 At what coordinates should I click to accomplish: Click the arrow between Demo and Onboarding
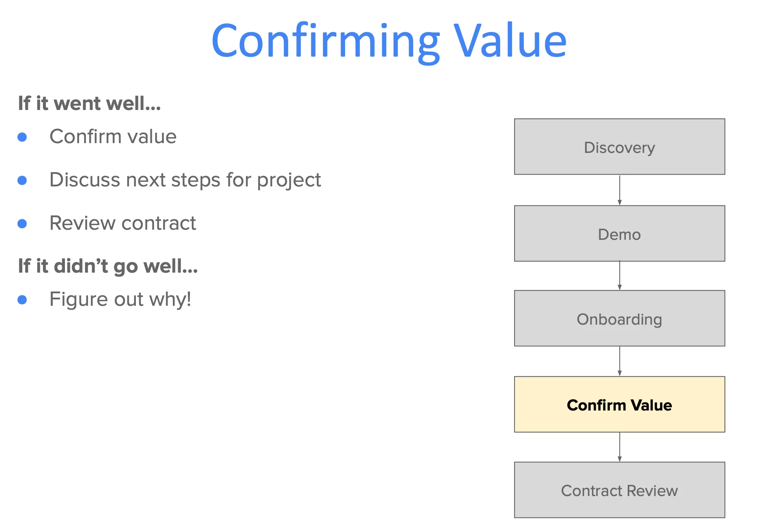pos(620,276)
